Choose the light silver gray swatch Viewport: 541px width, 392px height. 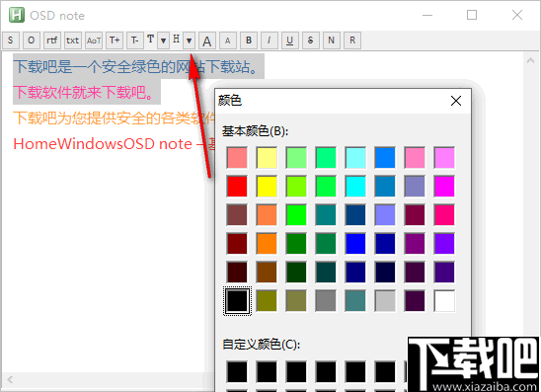click(385, 301)
